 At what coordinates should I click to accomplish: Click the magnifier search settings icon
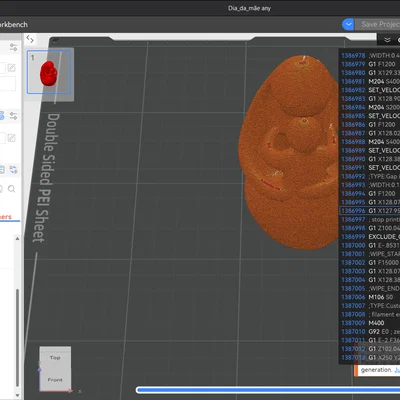tap(11, 189)
